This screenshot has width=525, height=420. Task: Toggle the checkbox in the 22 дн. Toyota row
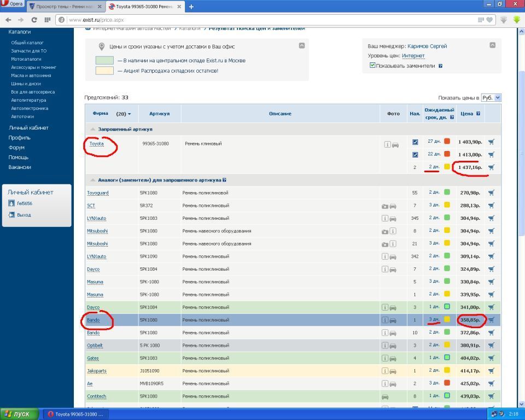click(415, 155)
